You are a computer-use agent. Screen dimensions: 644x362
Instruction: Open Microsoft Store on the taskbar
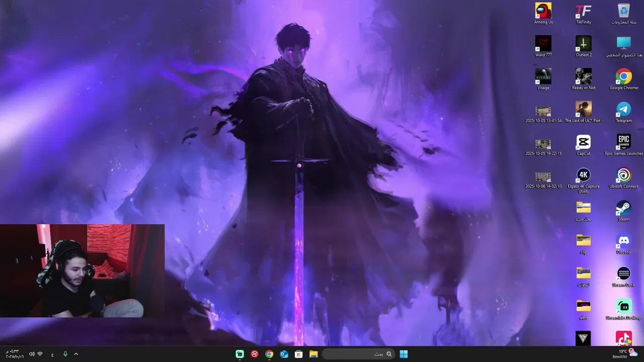pyautogui.click(x=299, y=354)
